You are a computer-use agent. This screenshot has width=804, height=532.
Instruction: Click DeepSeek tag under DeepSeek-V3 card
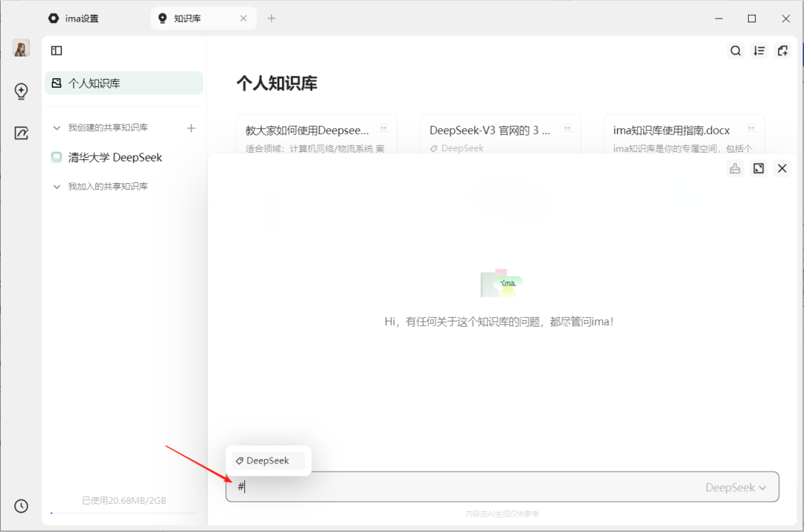coord(457,148)
